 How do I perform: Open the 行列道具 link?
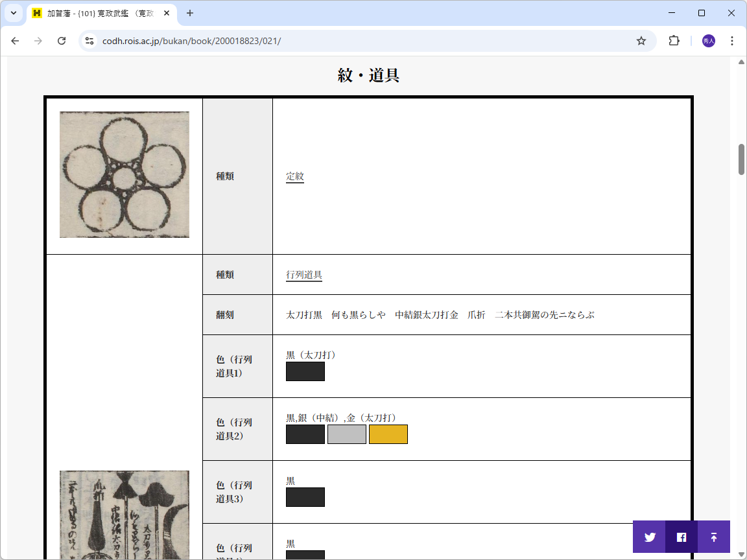pos(305,274)
